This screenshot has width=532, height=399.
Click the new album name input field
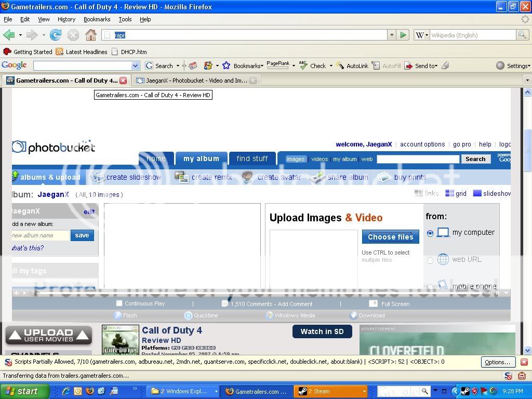click(x=40, y=235)
